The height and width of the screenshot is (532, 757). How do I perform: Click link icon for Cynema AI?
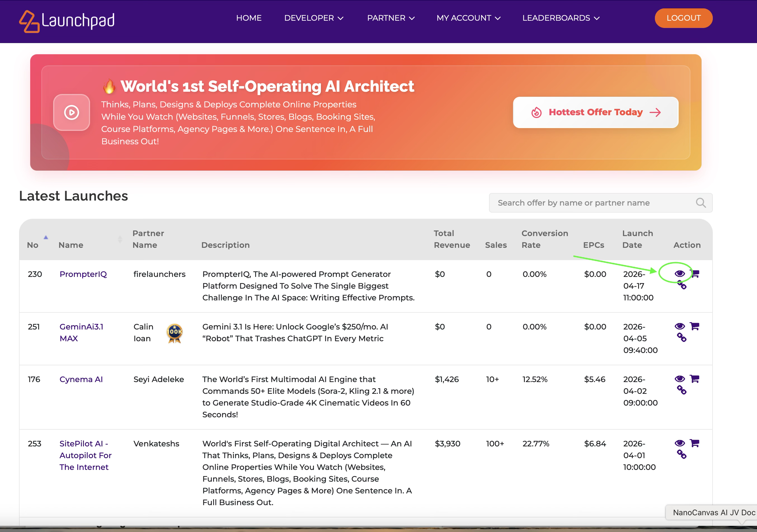(x=682, y=390)
